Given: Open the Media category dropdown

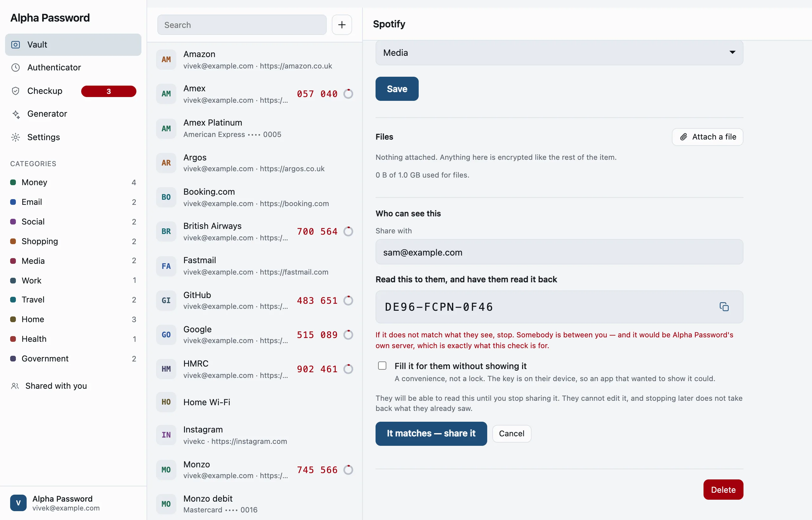Looking at the screenshot, I should coord(559,53).
